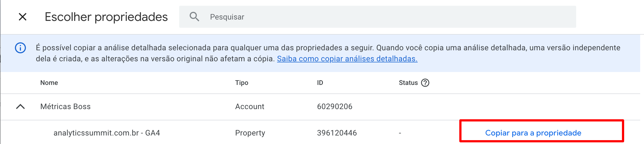Click the Property type cell
The width and height of the screenshot is (644, 144).
tap(250, 133)
